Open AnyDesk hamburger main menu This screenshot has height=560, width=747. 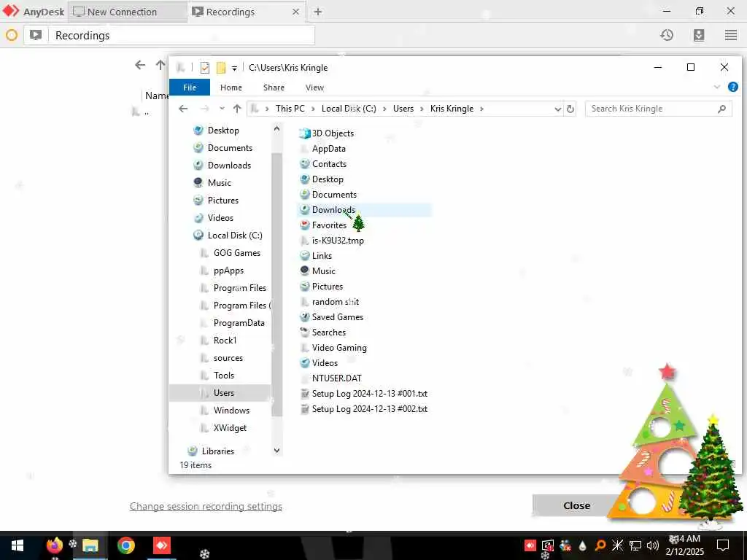731,35
